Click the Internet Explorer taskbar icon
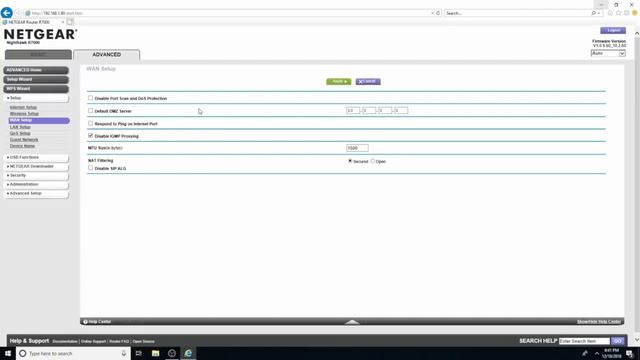This screenshot has height=360, width=640. [x=188, y=353]
